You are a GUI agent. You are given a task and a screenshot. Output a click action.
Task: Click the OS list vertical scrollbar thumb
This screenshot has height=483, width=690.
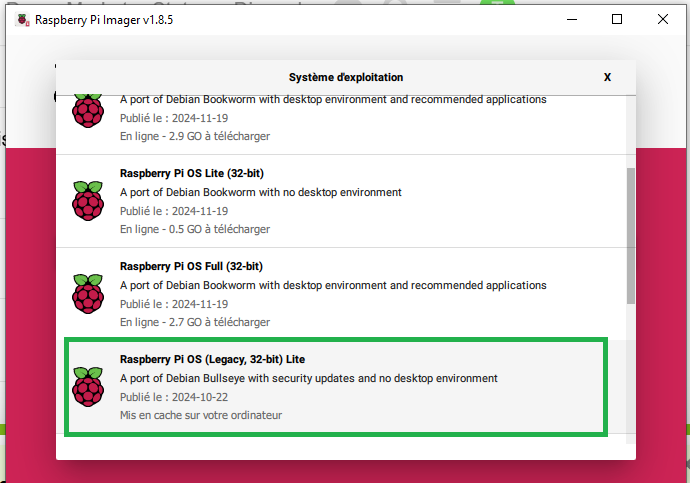[x=631, y=236]
